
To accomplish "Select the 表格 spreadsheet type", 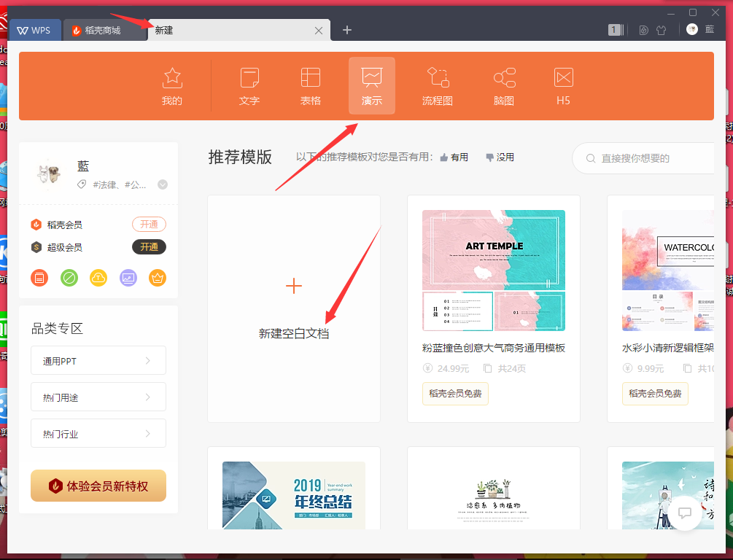I will [x=311, y=86].
